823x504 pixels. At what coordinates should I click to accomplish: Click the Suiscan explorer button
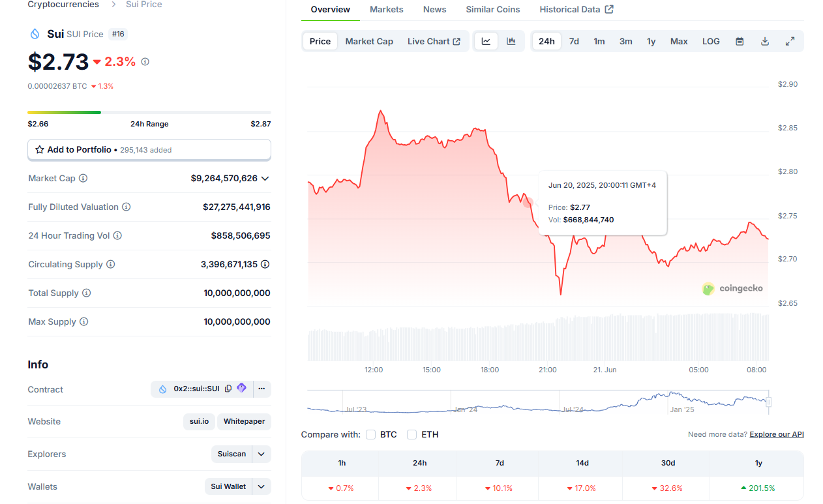pos(232,454)
